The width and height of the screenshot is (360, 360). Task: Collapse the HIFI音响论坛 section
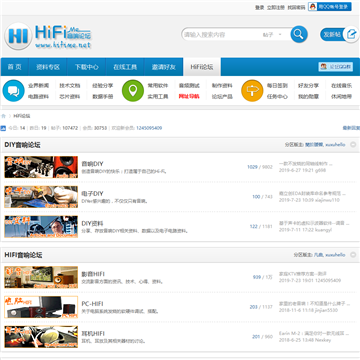pyautogui.click(x=353, y=255)
